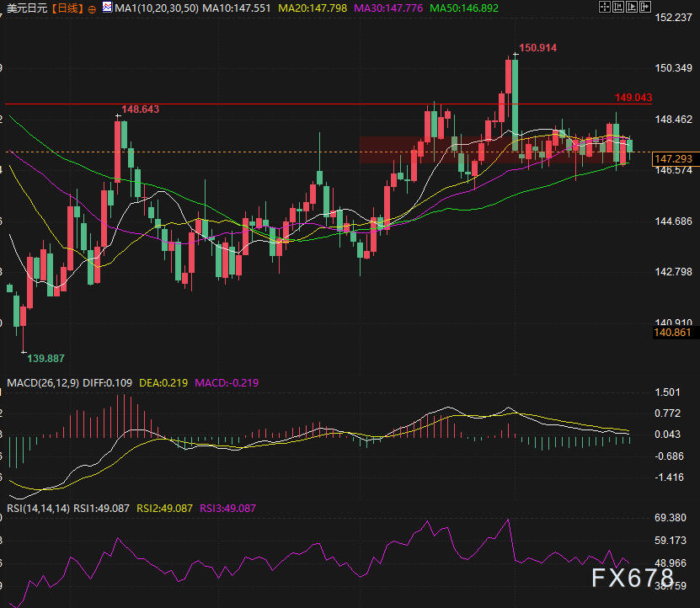
Task: Click the current price tag 147.293
Action: [672, 158]
